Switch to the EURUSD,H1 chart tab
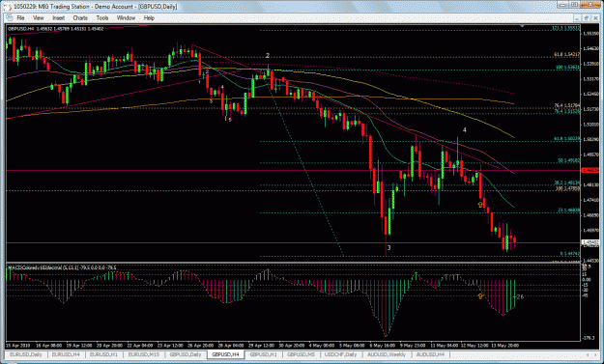 click(x=103, y=354)
